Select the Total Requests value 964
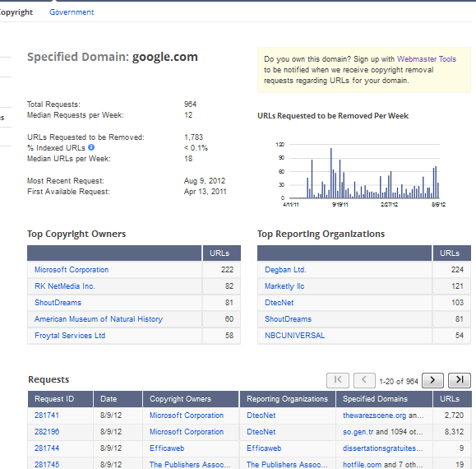The image size is (476, 469). pyautogui.click(x=190, y=104)
